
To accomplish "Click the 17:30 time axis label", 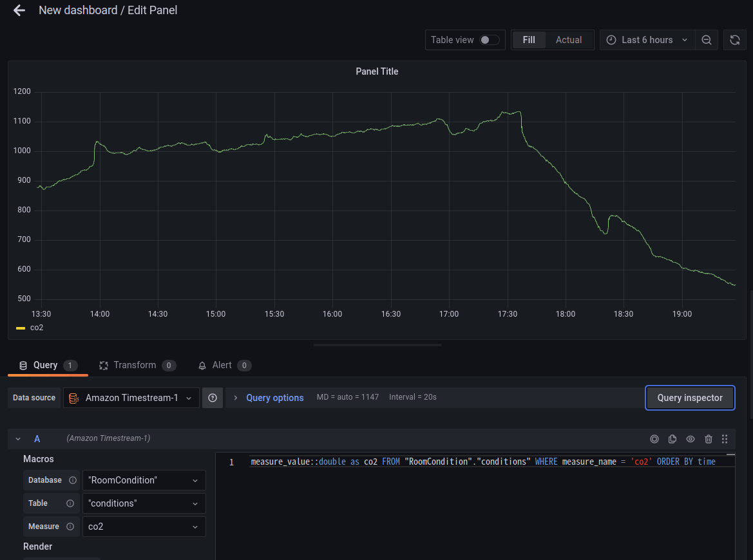I will (507, 314).
